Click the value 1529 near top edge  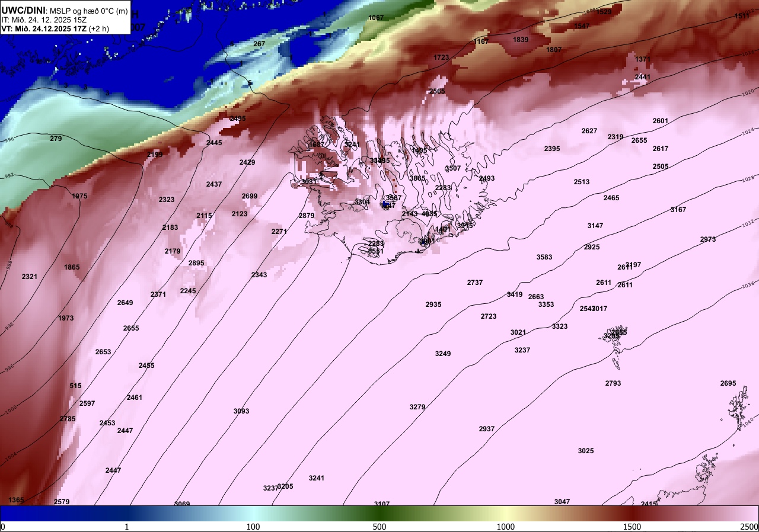604,12
